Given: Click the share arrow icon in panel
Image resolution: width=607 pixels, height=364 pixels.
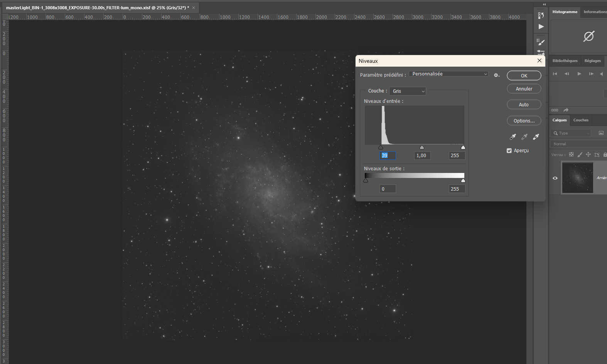Looking at the screenshot, I should click(566, 110).
